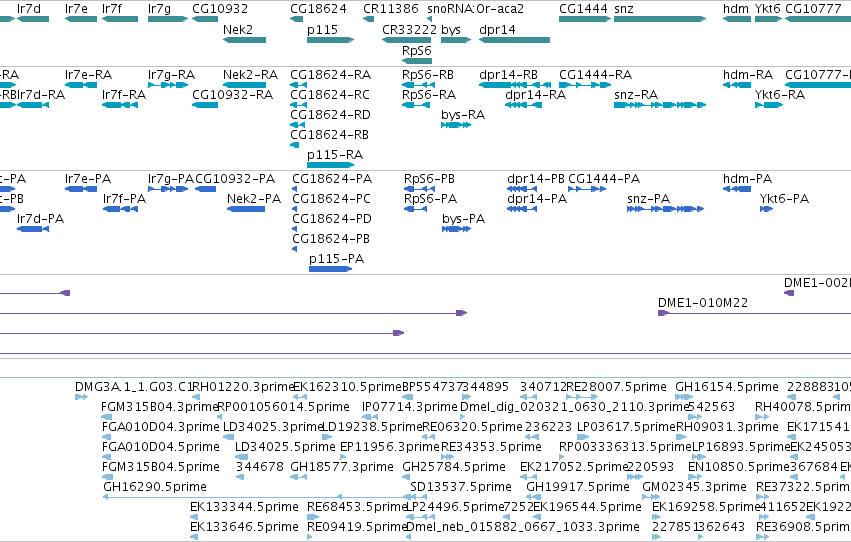
Task: Select the Ir7d gene arrow in the top track
Action: tap(33, 19)
